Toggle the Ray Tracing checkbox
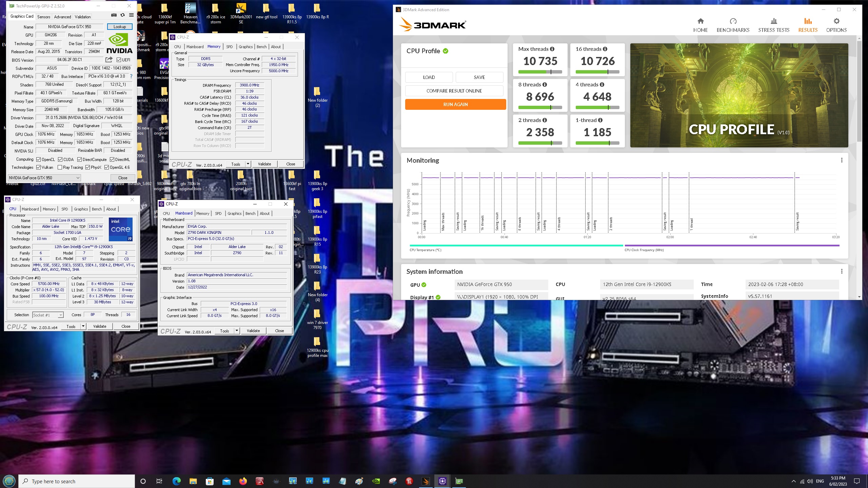The width and height of the screenshot is (868, 488). (x=60, y=167)
